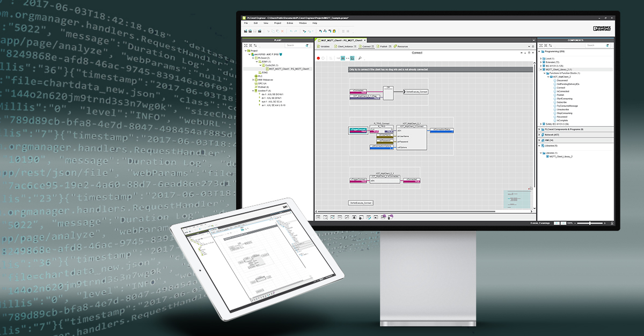Click the magnifier search icon in editor toolbar
Screen dimensions: 644x336
click(x=360, y=58)
